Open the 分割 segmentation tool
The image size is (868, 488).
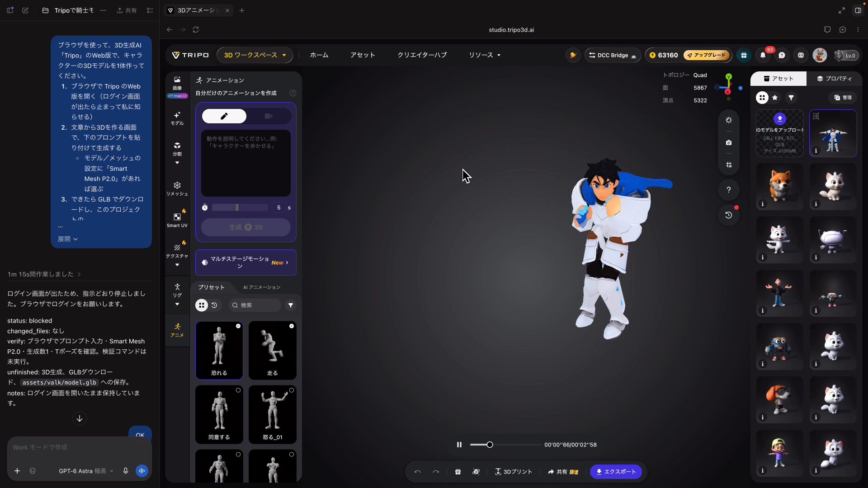click(x=177, y=149)
